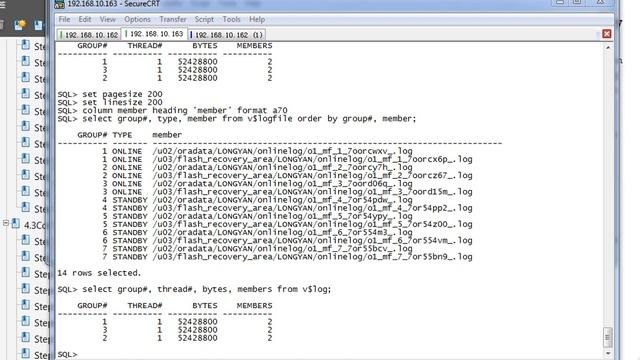Screen dimensions: 640x360
Task: Click the o1_mf_7_7or55bn9_.log path
Action: (312, 257)
